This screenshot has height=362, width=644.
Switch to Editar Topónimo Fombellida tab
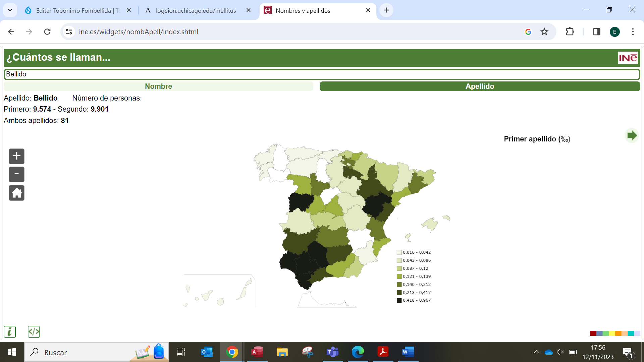coord(74,11)
